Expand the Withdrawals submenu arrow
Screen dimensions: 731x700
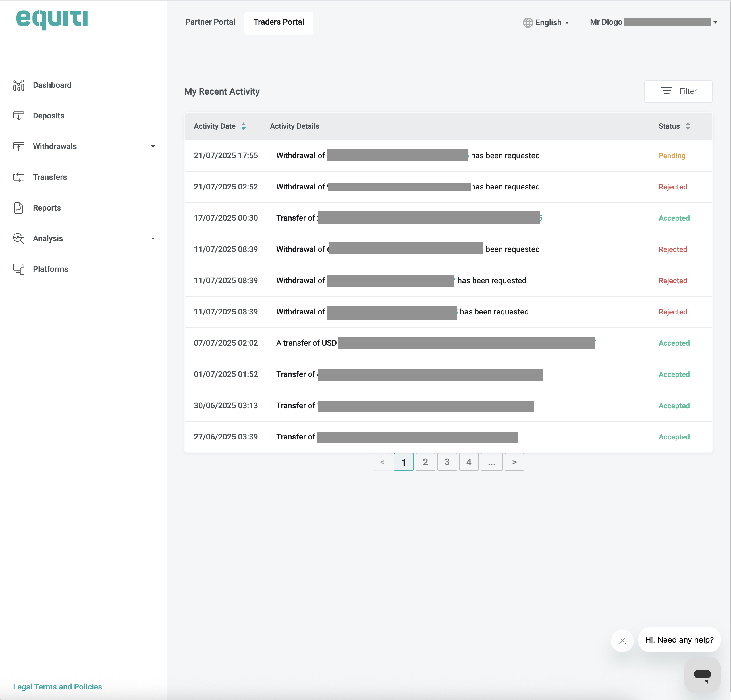(153, 147)
